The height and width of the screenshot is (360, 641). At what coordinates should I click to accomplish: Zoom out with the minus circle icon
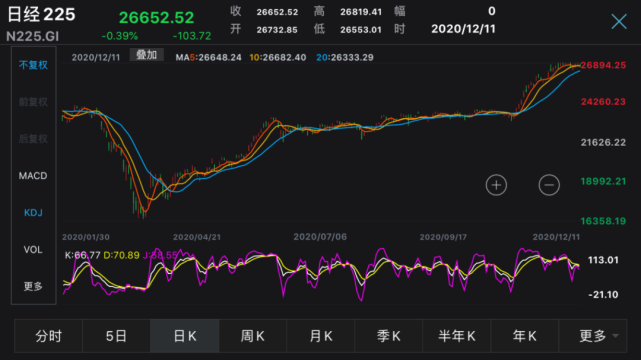click(549, 185)
